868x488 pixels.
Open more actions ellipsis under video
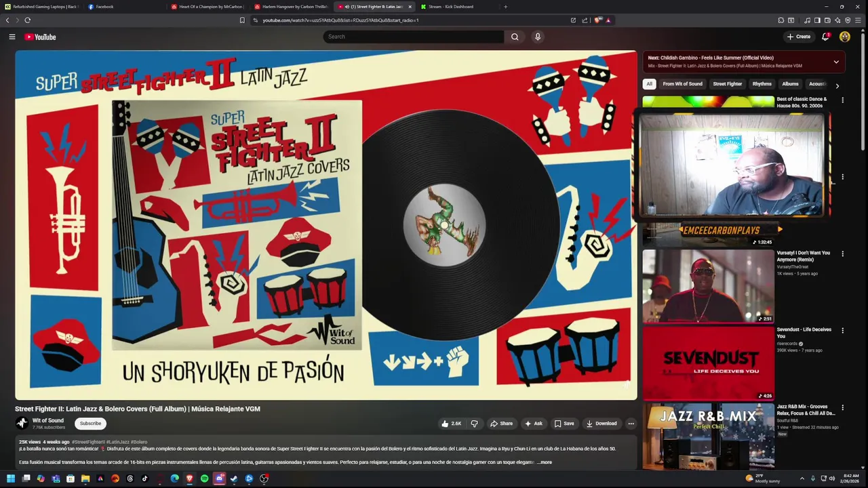[631, 424]
